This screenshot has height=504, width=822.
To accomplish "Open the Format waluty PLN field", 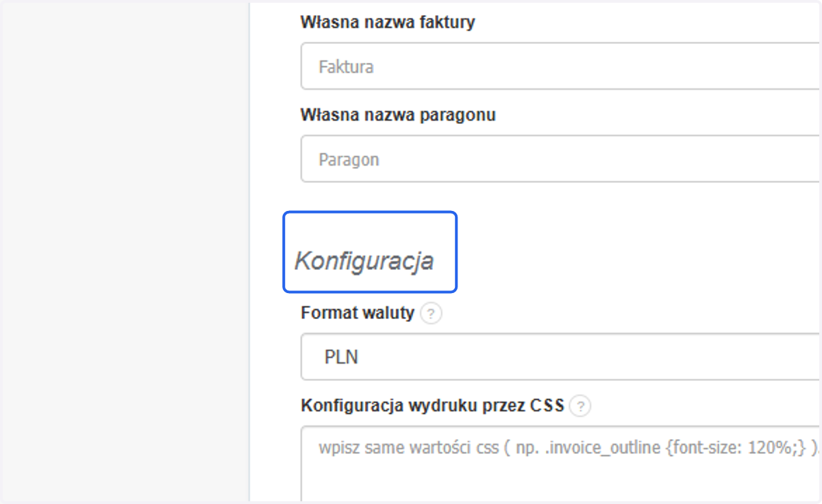I will pos(561,357).
